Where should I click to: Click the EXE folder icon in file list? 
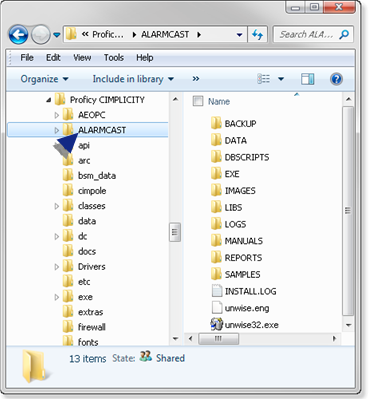point(216,174)
